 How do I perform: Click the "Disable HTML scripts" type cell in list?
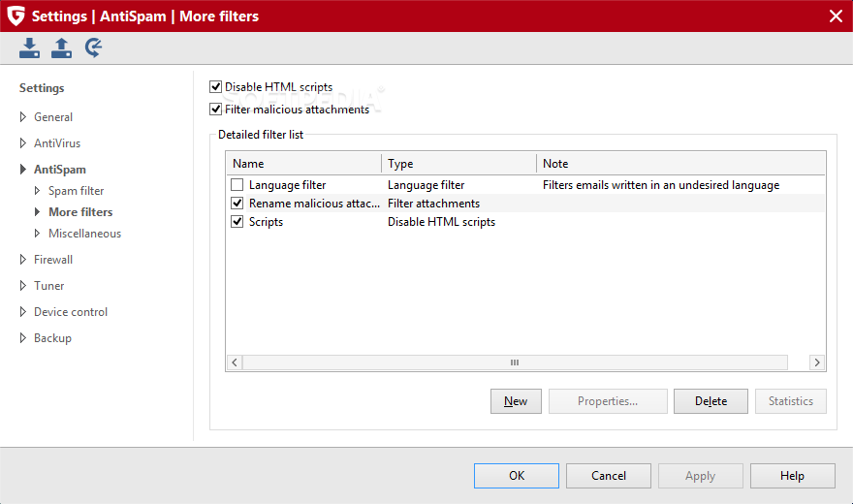(441, 222)
